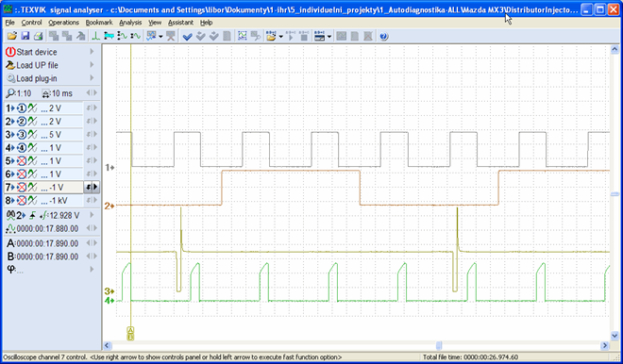Toggle channel 4 enable circle icon
The image size is (623, 364).
(x=22, y=148)
